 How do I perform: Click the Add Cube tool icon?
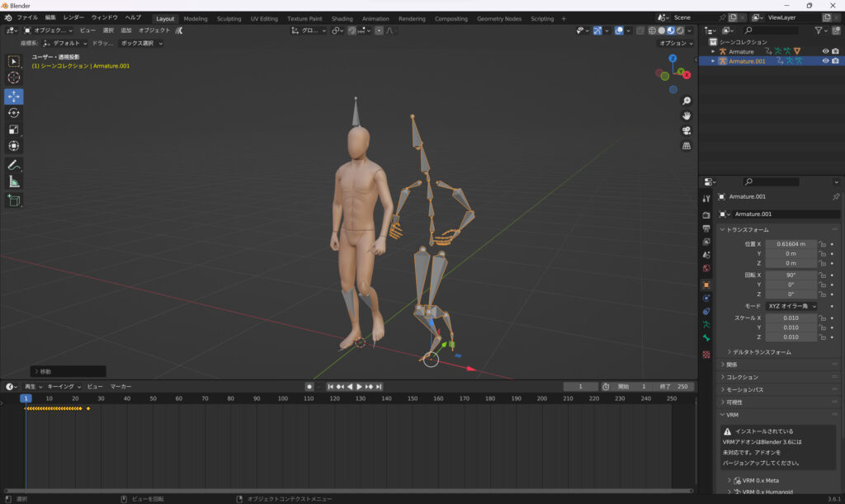(14, 200)
